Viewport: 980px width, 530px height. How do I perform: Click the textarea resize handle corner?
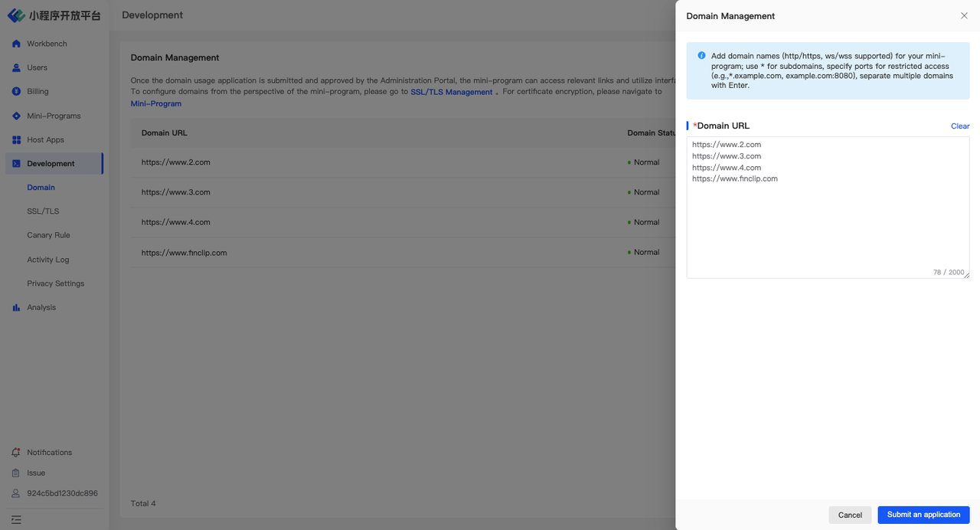(x=966, y=275)
